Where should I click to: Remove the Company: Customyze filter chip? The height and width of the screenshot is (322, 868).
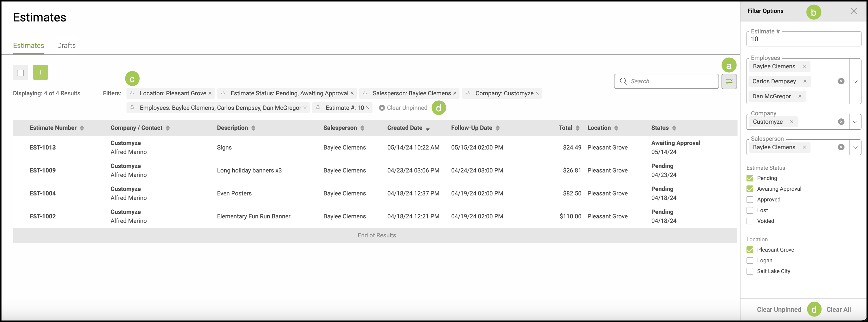[537, 93]
